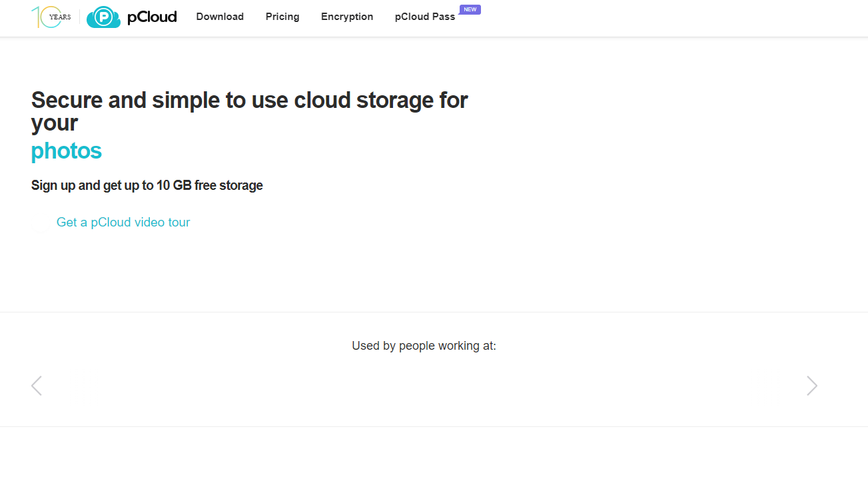Click 'Used by people working at:' text
868x479 pixels.
(x=424, y=346)
